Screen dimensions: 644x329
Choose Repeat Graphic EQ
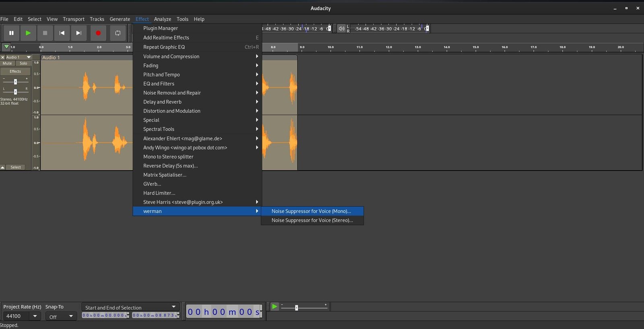(197, 47)
